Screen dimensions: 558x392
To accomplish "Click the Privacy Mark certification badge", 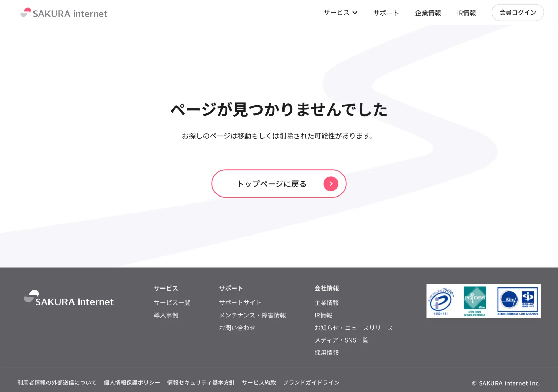I will [441, 301].
